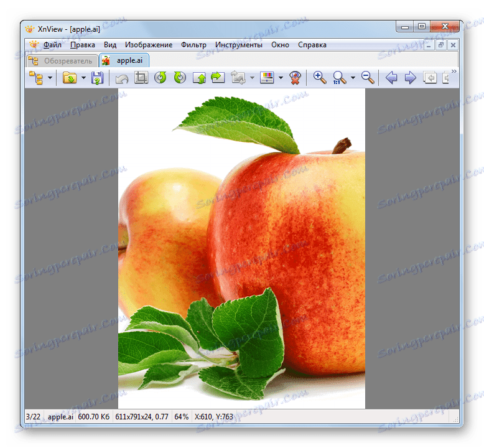Open the Файл menu
Viewport: 484px width, 448px height.
(x=52, y=45)
